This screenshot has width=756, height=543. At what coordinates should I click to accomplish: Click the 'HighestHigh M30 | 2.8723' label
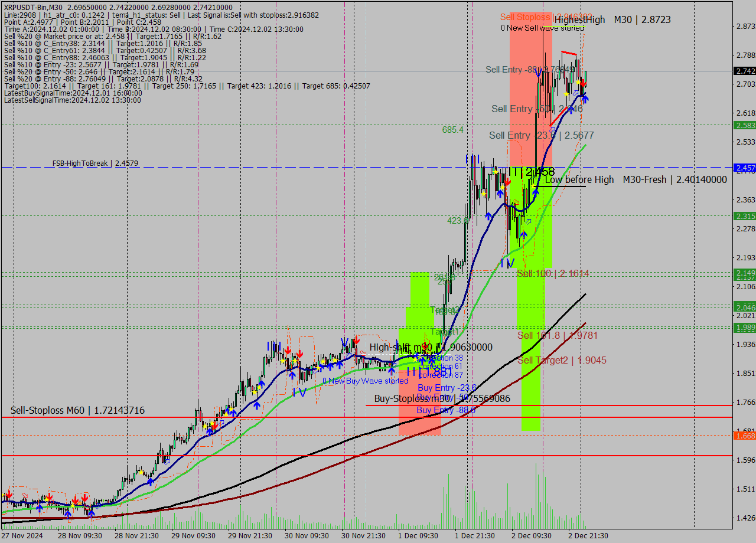612,19
